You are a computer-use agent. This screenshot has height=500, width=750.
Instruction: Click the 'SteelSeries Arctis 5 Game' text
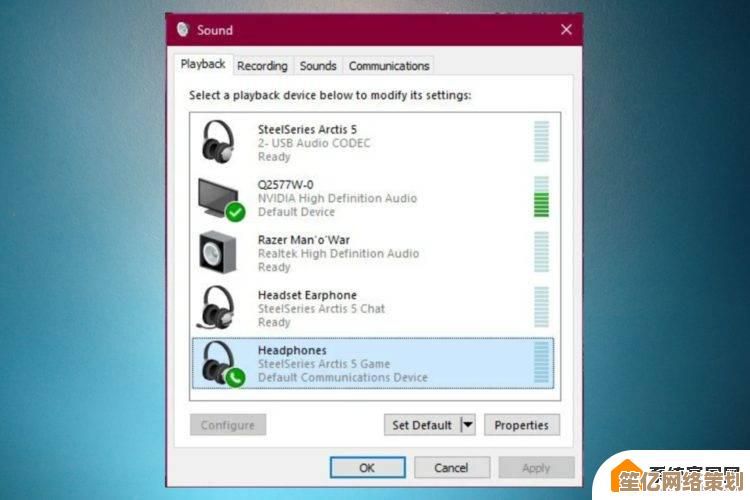tap(324, 364)
